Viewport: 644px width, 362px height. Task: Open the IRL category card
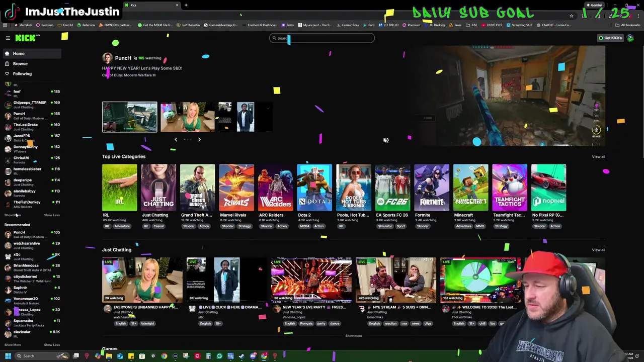point(119,188)
